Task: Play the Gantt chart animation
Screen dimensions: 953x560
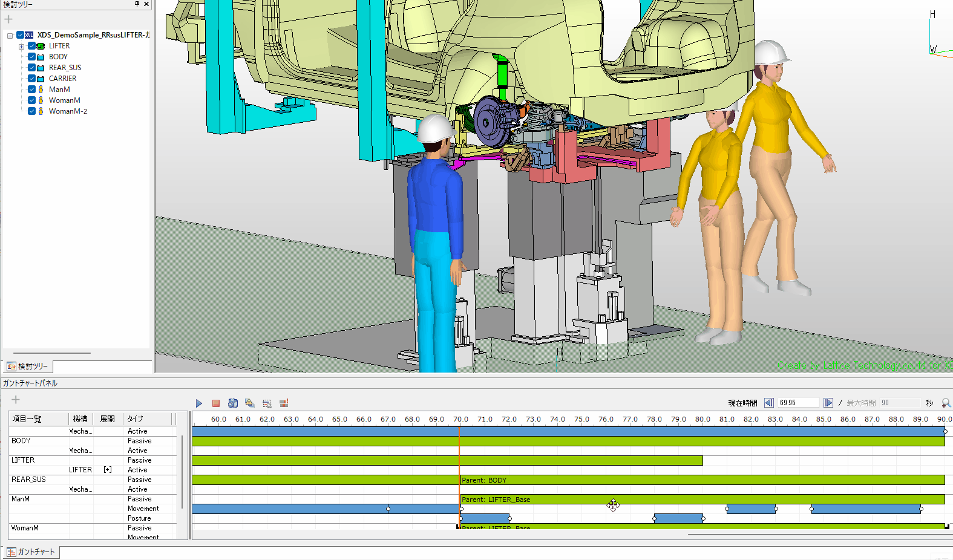Action: coord(198,403)
